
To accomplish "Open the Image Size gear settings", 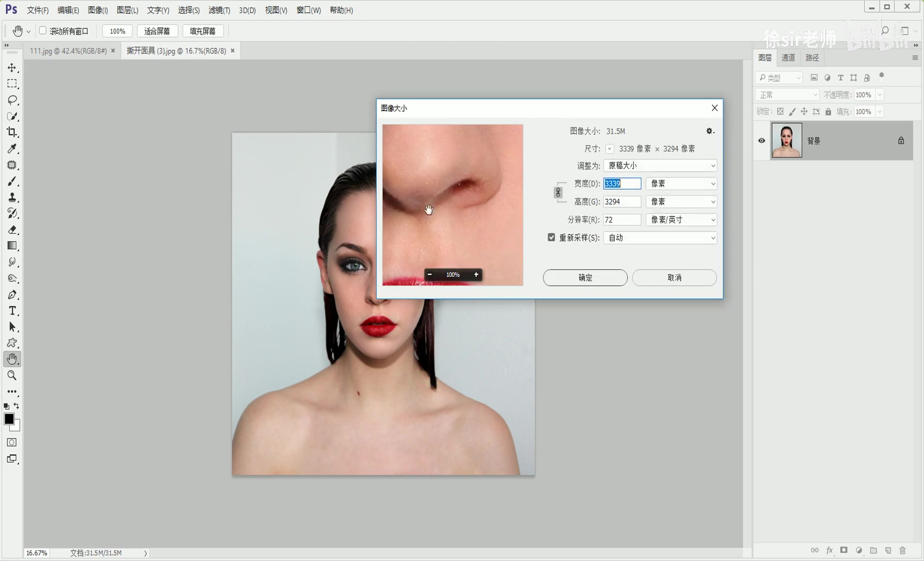I will tap(709, 131).
